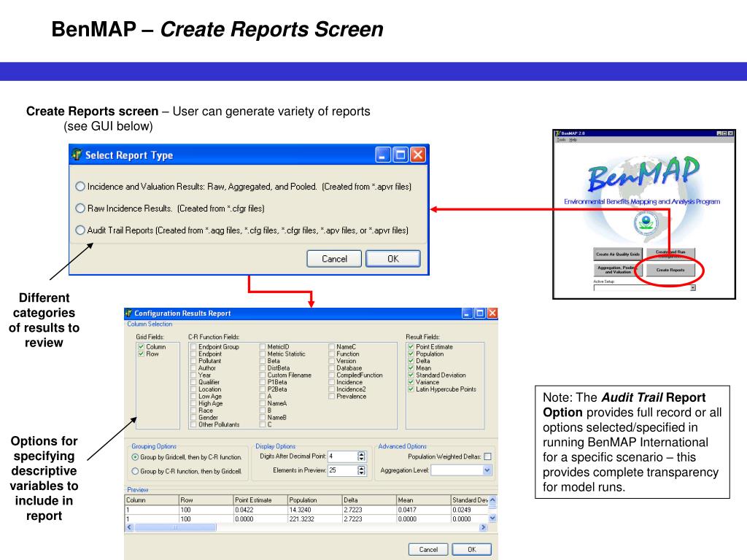This screenshot has width=747, height=560.
Task: Click Create Air Quality Grids button
Action: point(618,254)
